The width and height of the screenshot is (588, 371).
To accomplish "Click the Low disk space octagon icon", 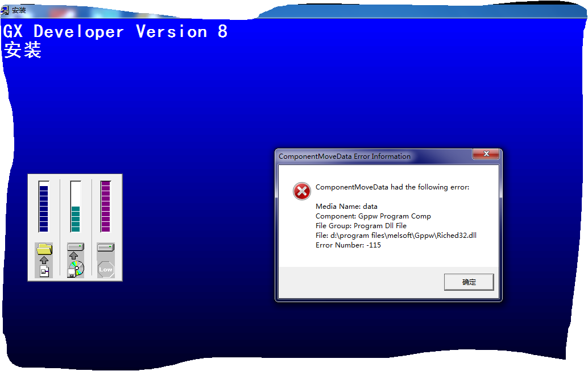I will pos(106,269).
